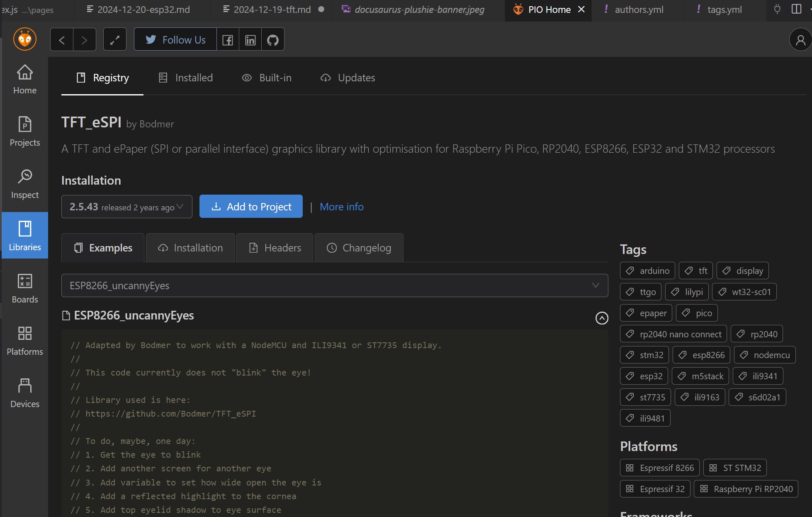Open PlatformIO Home sidebar item

pyautogui.click(x=25, y=80)
